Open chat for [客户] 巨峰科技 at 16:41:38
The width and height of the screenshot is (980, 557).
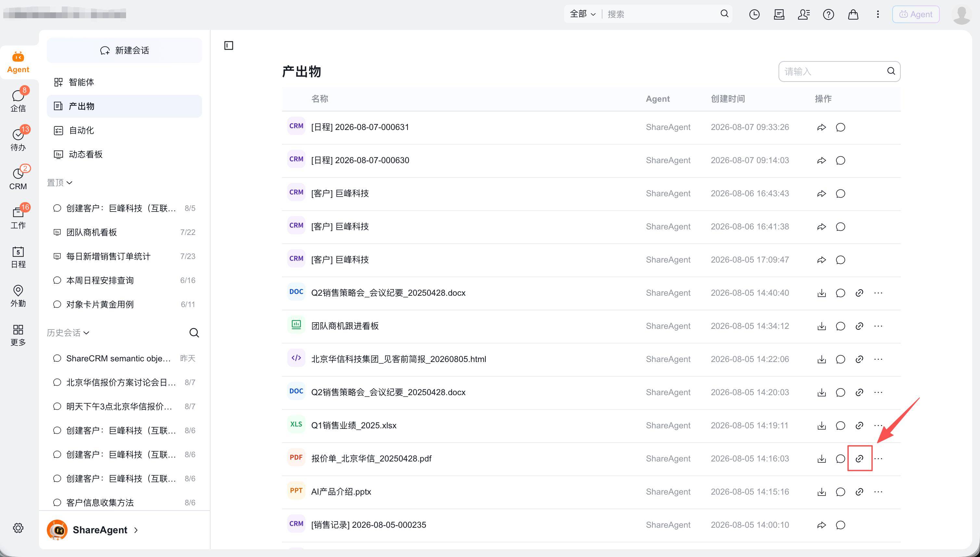click(x=840, y=227)
